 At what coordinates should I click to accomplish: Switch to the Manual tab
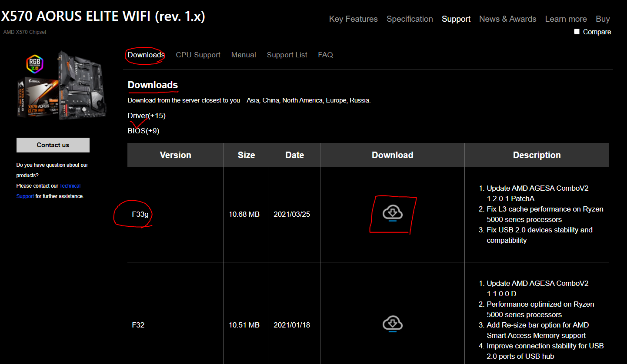click(243, 55)
